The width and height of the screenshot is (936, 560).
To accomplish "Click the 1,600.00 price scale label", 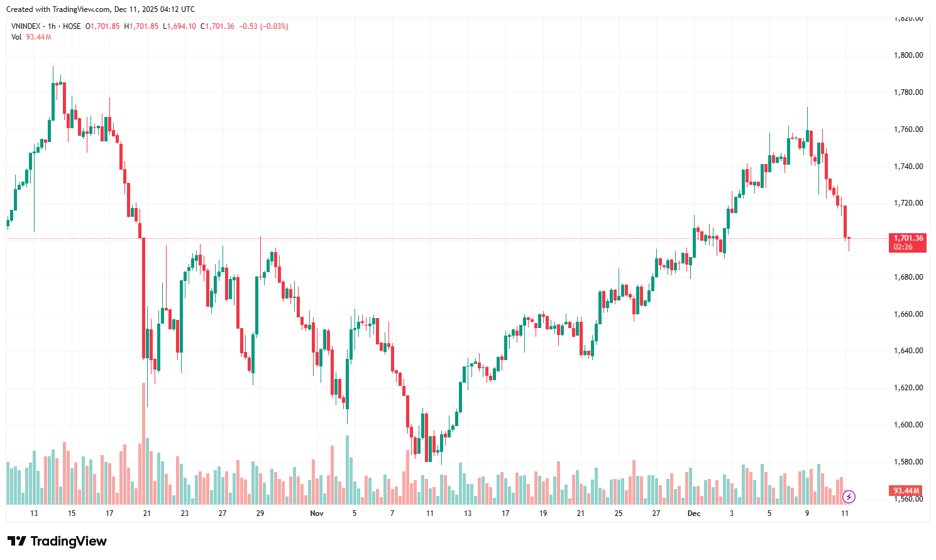I will 908,425.
